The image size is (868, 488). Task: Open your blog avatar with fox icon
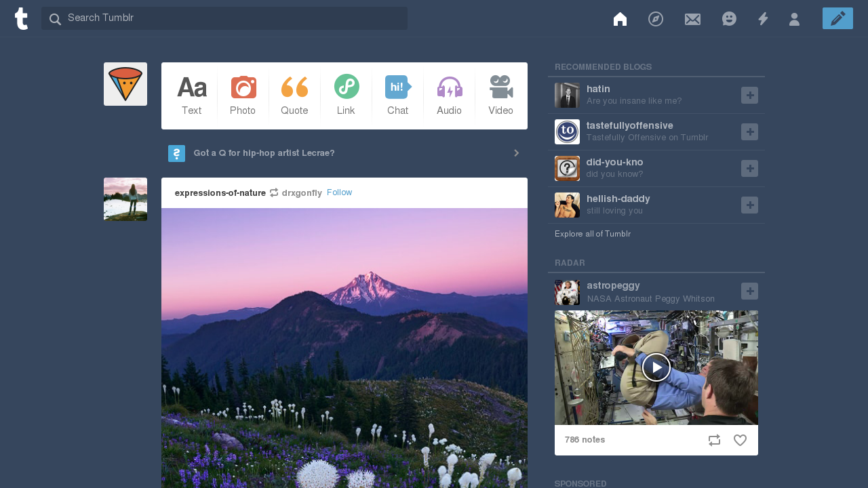tap(125, 84)
